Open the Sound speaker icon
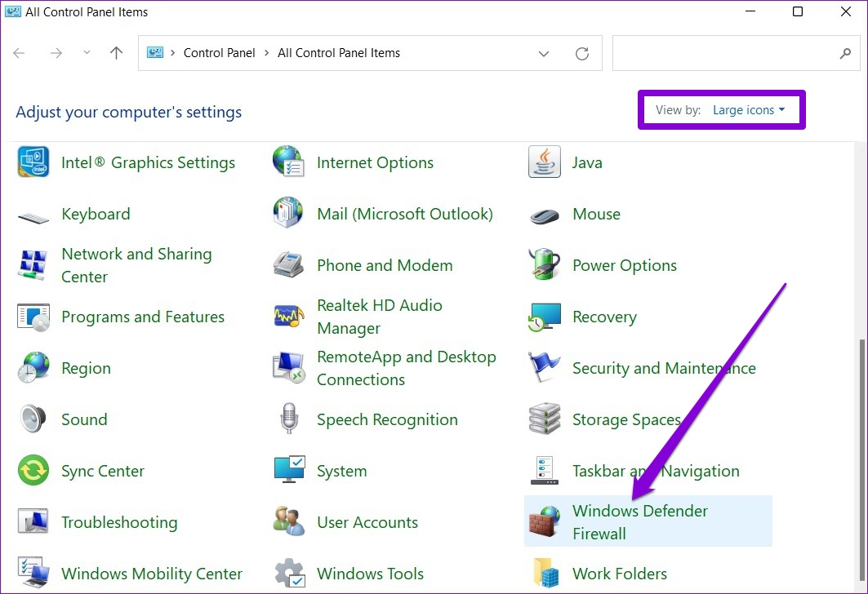Image resolution: width=868 pixels, height=594 pixels. (33, 419)
